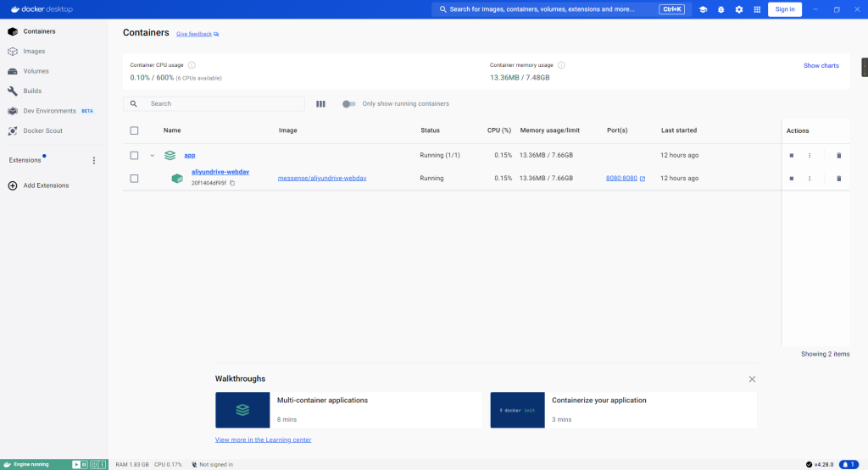Pause the Docker engine in the status bar
Image resolution: width=868 pixels, height=470 pixels.
85,464
